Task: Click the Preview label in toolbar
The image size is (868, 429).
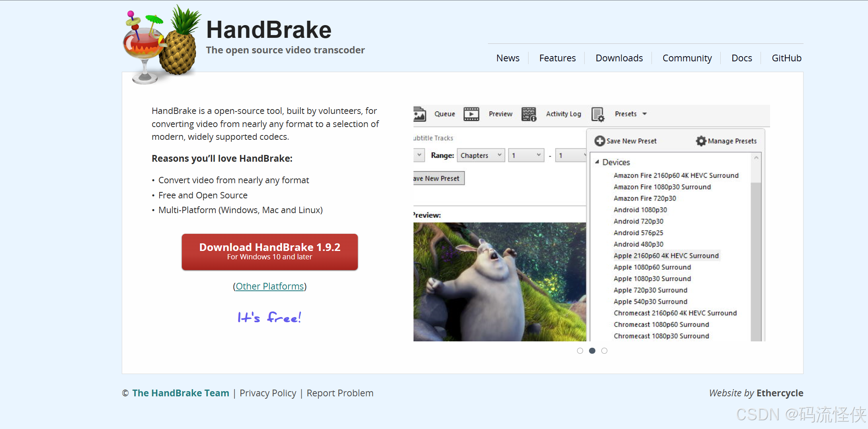Action: click(x=500, y=114)
